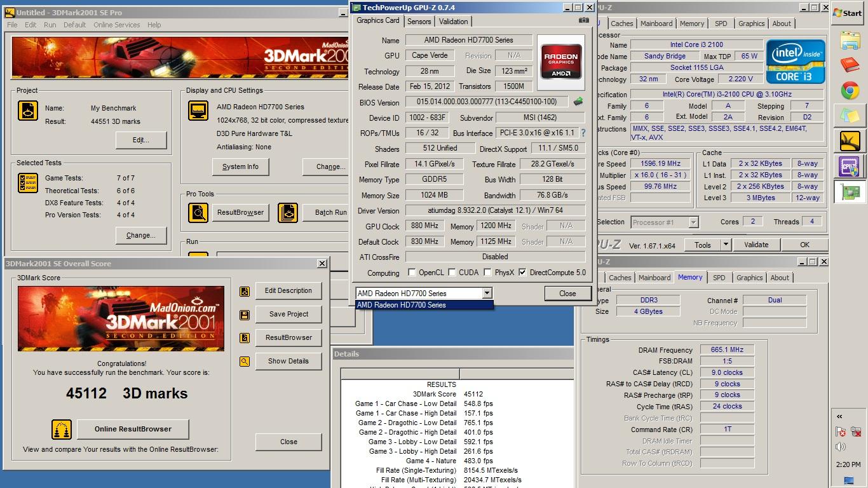Open the Sticky Notes taskbar icon

(850, 116)
